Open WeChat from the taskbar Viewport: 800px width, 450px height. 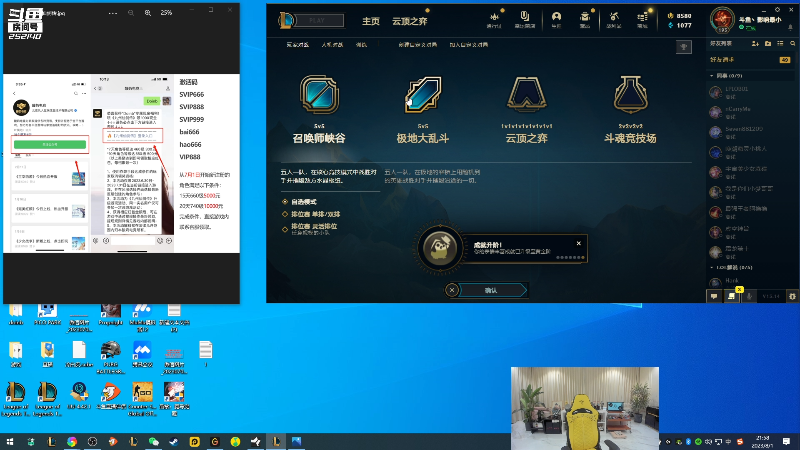click(x=154, y=442)
